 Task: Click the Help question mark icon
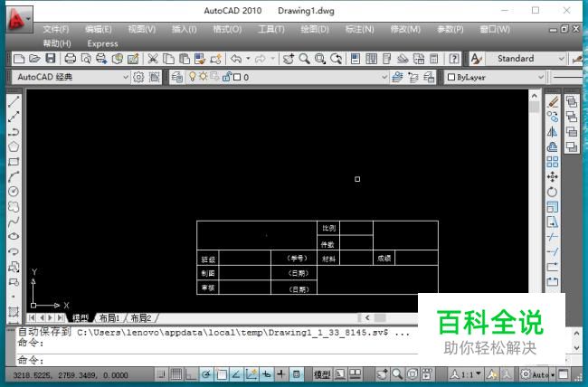(454, 59)
